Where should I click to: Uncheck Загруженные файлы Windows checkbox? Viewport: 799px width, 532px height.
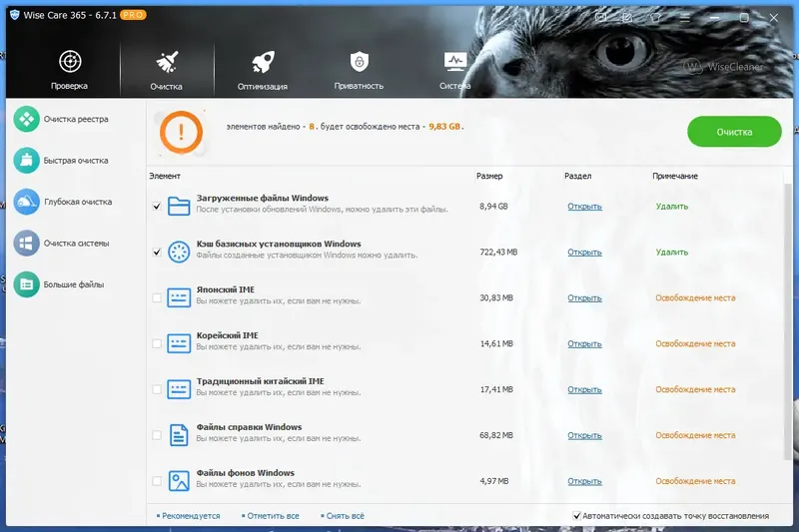157,207
